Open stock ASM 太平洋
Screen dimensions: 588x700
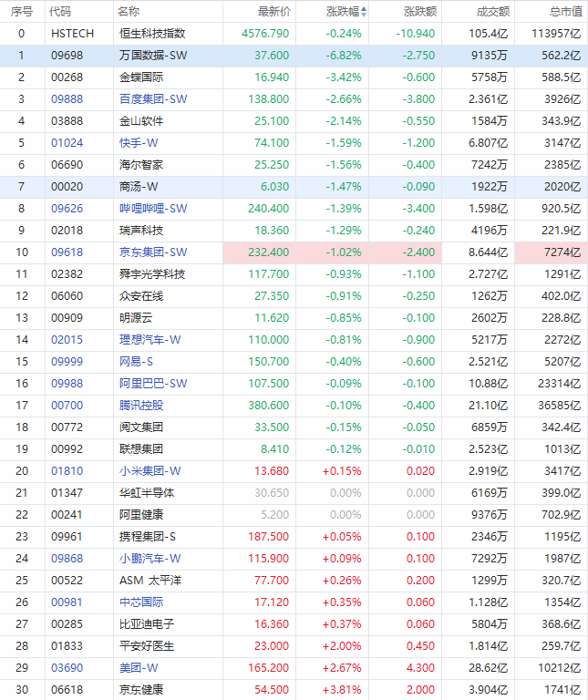click(x=150, y=581)
